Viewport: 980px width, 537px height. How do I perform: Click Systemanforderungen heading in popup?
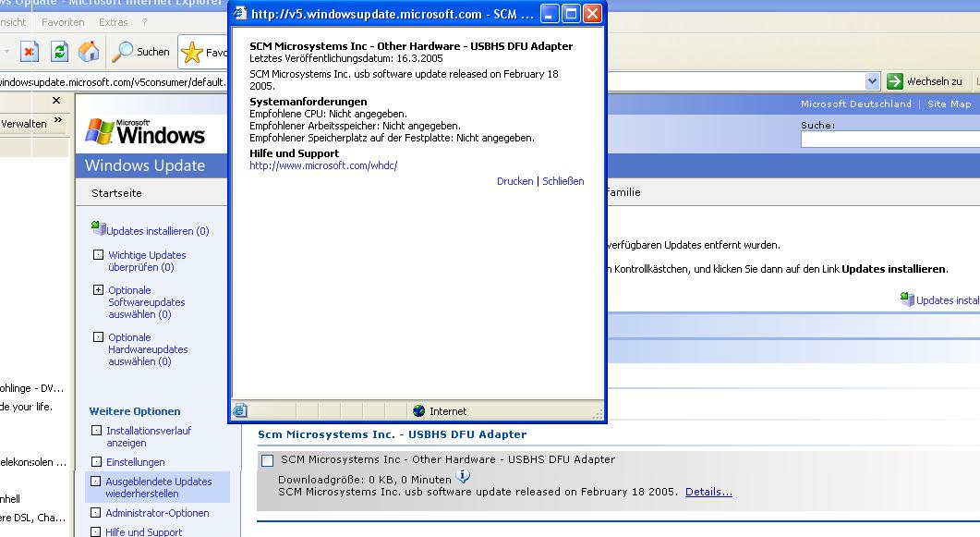309,102
